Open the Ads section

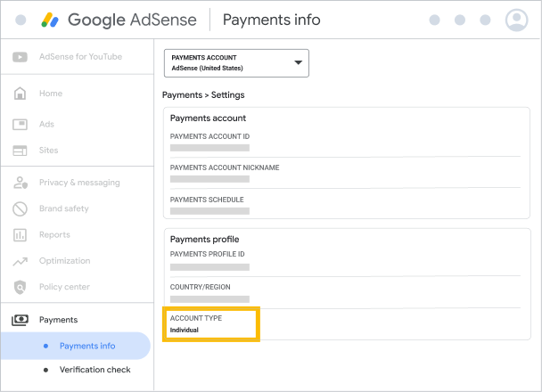(x=46, y=125)
